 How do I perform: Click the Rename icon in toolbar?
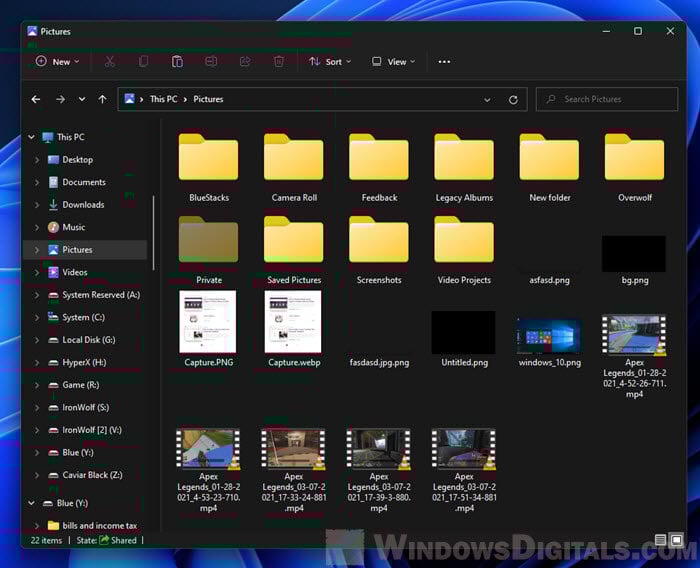tap(211, 62)
